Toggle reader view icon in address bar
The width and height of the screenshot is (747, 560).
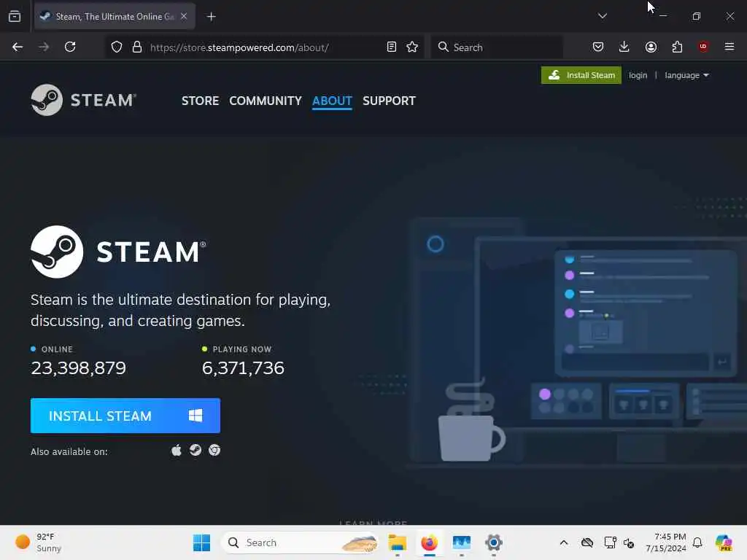coord(391,47)
